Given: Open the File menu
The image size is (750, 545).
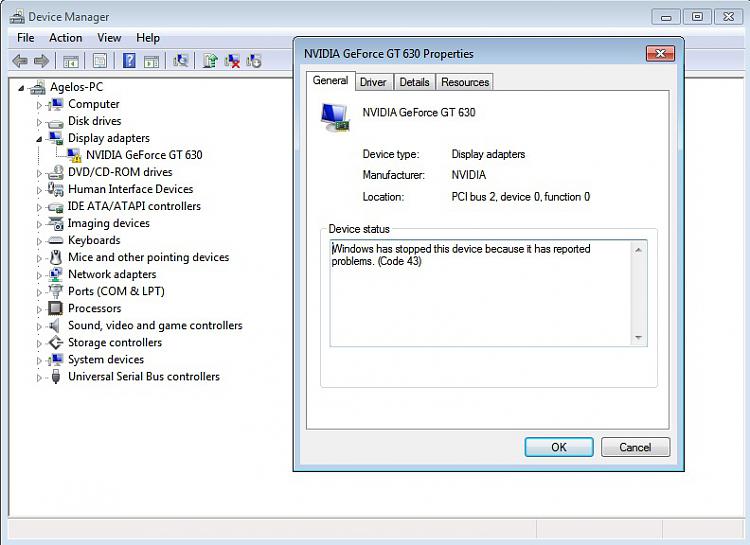Looking at the screenshot, I should coord(25,38).
